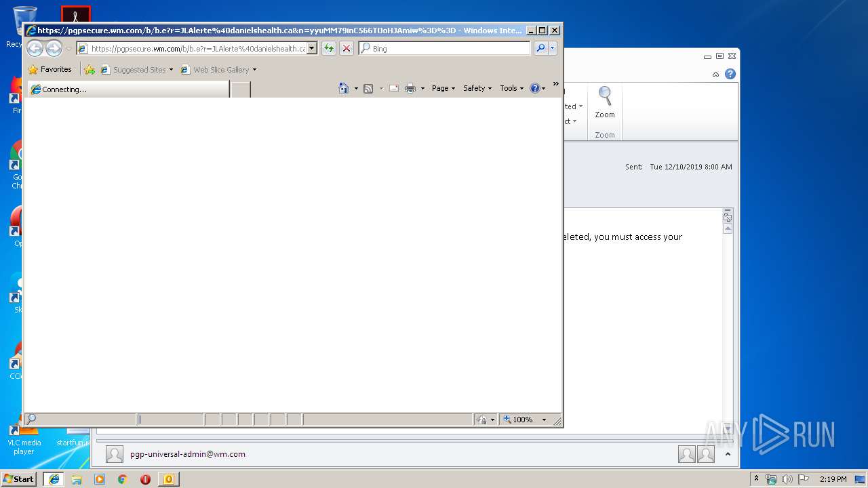Viewport: 868px width, 488px height.
Task: Click the pgp-universal-admin@wm.com sender name
Action: point(188,454)
